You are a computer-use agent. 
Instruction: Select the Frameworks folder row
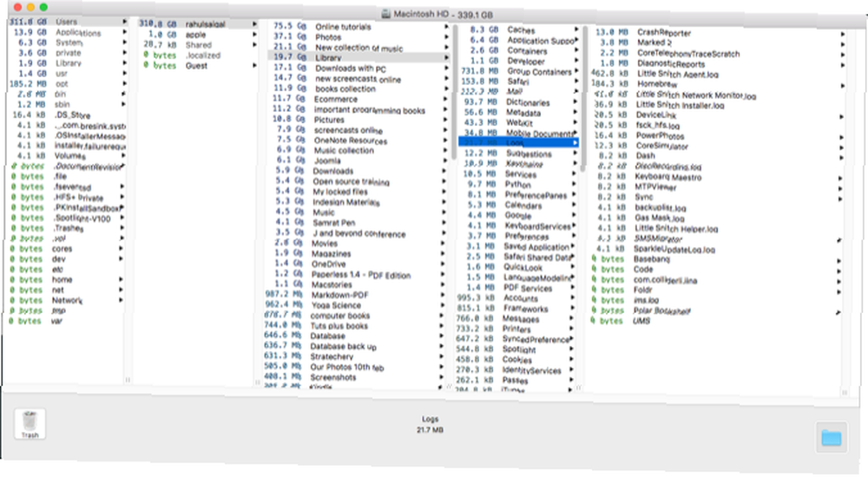point(516,309)
